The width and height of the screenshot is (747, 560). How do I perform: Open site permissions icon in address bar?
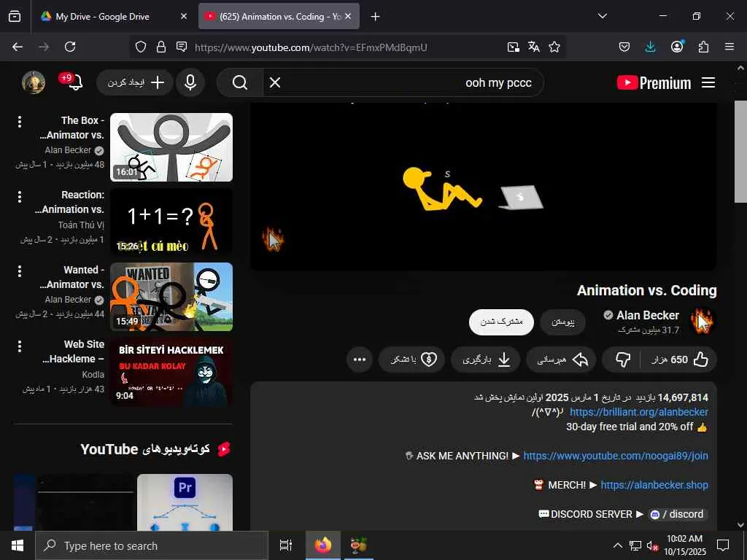point(182,47)
